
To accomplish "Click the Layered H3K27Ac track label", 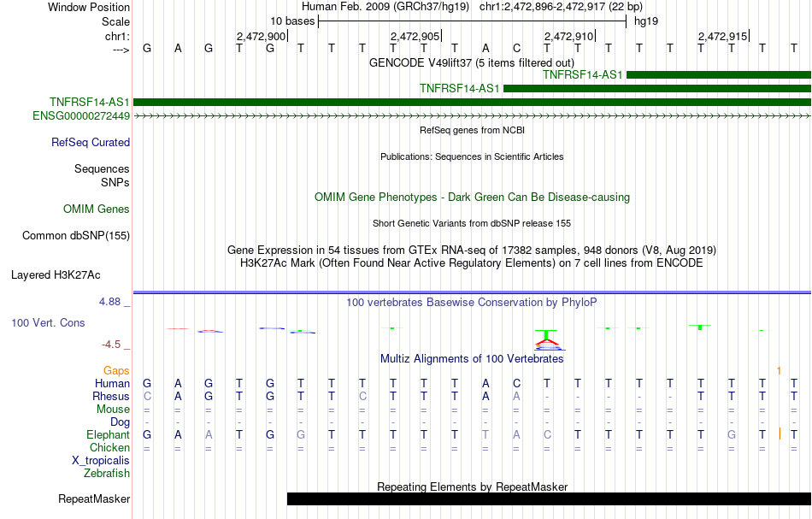I will click(56, 275).
